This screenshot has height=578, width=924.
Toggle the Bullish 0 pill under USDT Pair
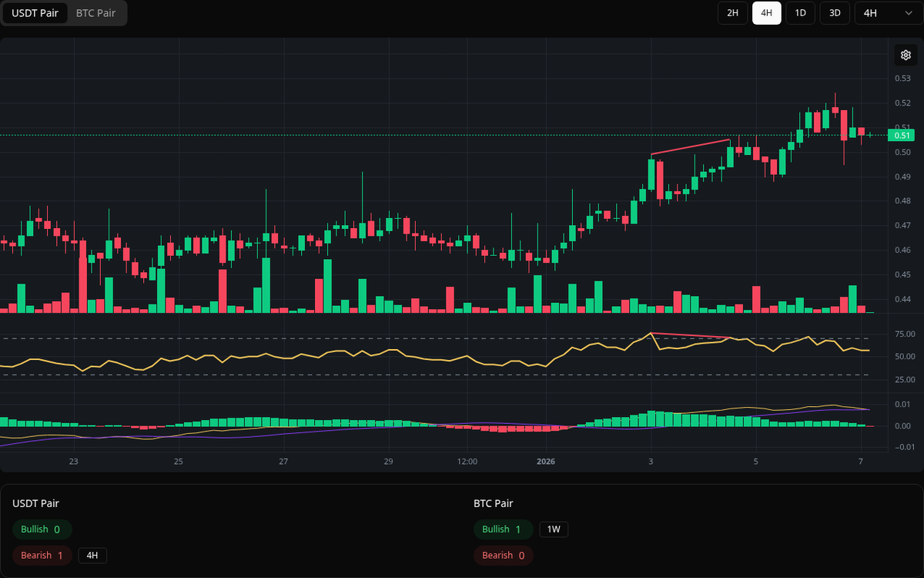click(x=42, y=529)
